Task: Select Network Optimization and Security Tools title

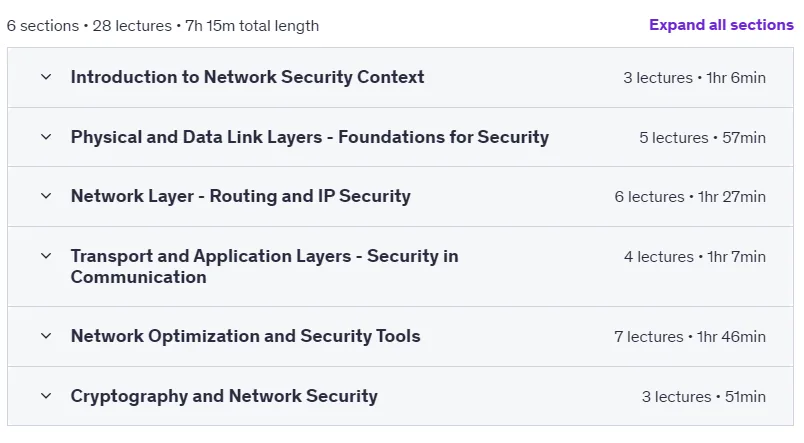Action: click(x=245, y=336)
